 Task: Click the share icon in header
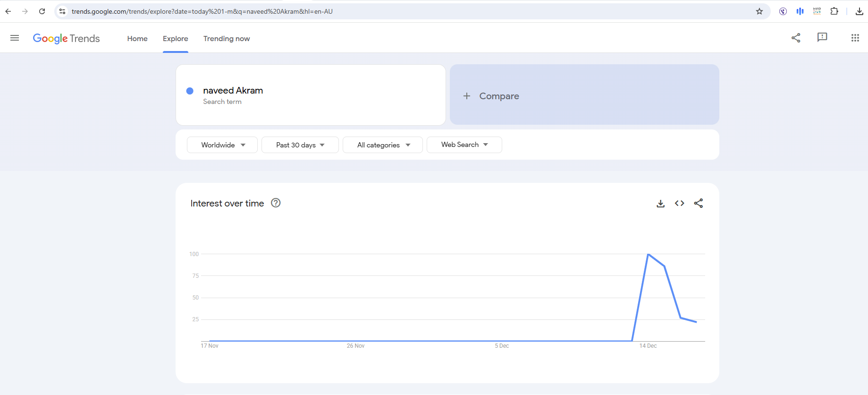[x=796, y=38]
